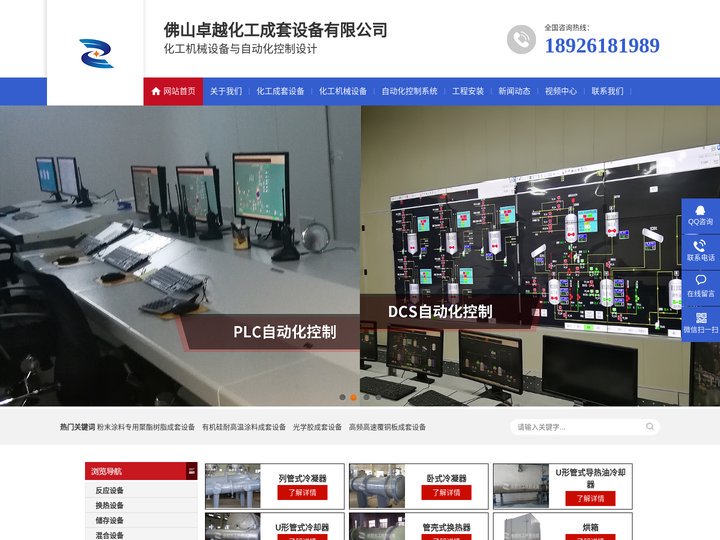Click keyword 光学胶成套设备
720x540 pixels.
[317, 427]
